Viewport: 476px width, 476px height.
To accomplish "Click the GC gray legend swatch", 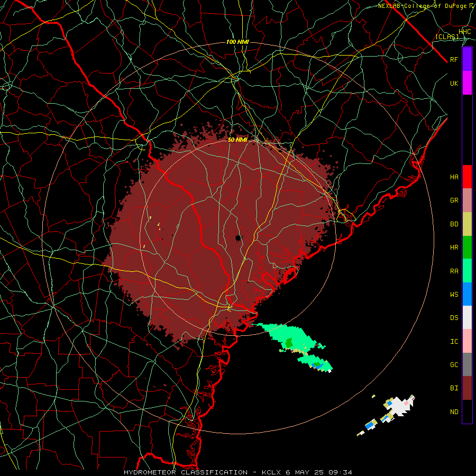I will 467,364.
